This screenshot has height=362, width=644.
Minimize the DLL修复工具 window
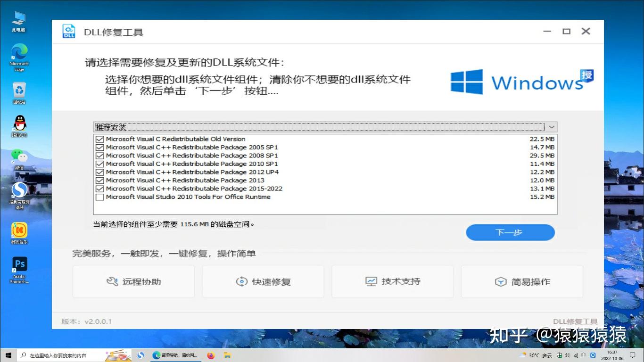[547, 32]
